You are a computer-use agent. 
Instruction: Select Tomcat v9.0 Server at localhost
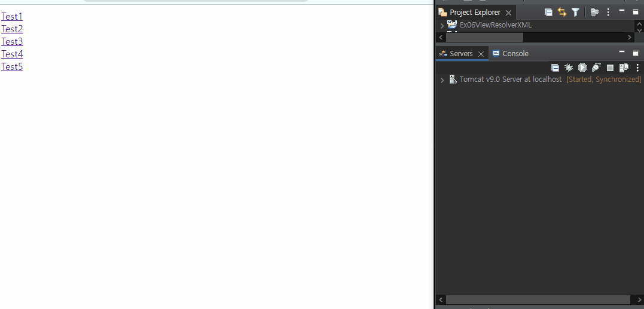pos(511,79)
